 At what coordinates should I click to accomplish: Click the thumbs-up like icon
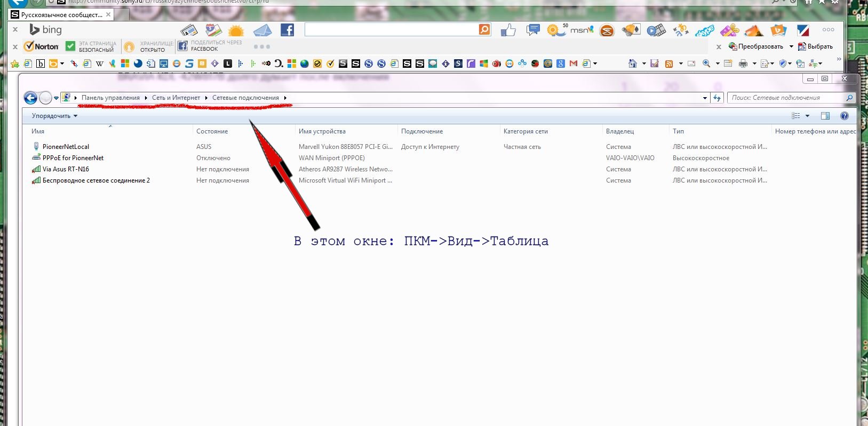pyautogui.click(x=508, y=30)
